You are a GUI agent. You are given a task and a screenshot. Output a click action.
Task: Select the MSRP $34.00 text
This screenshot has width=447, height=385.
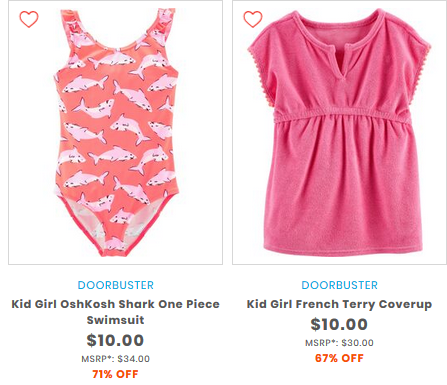115,359
